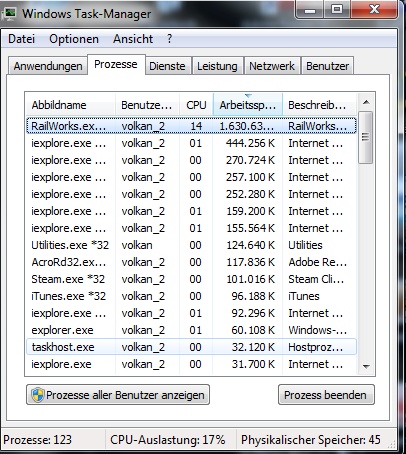Viewport: 406px width, 454px height.
Task: Open the Datei menu
Action: [x=21, y=39]
